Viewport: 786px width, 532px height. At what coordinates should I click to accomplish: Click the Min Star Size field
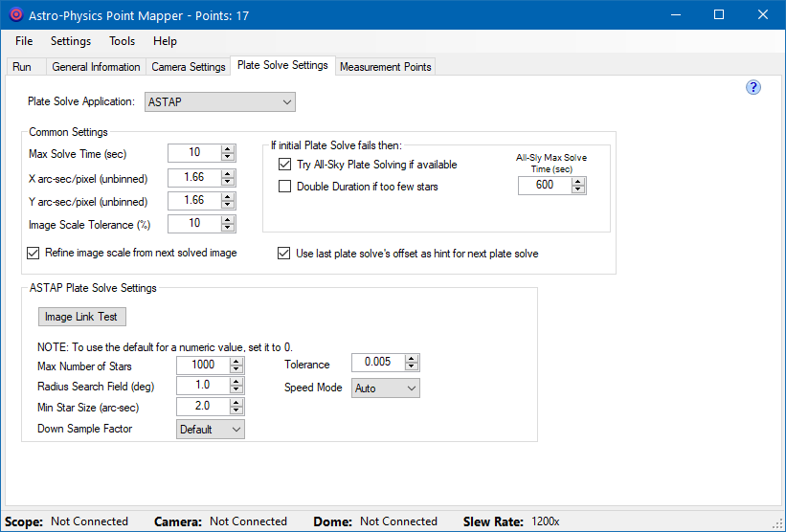click(203, 407)
